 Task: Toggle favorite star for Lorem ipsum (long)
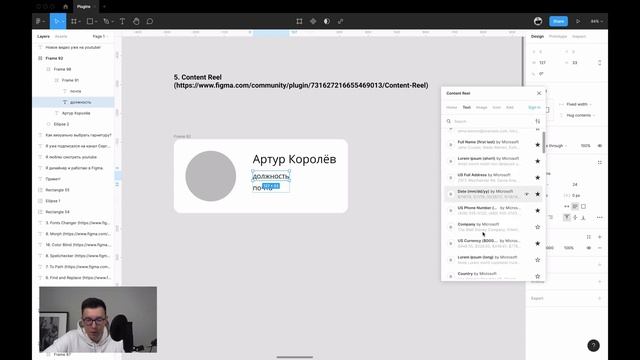(538, 260)
